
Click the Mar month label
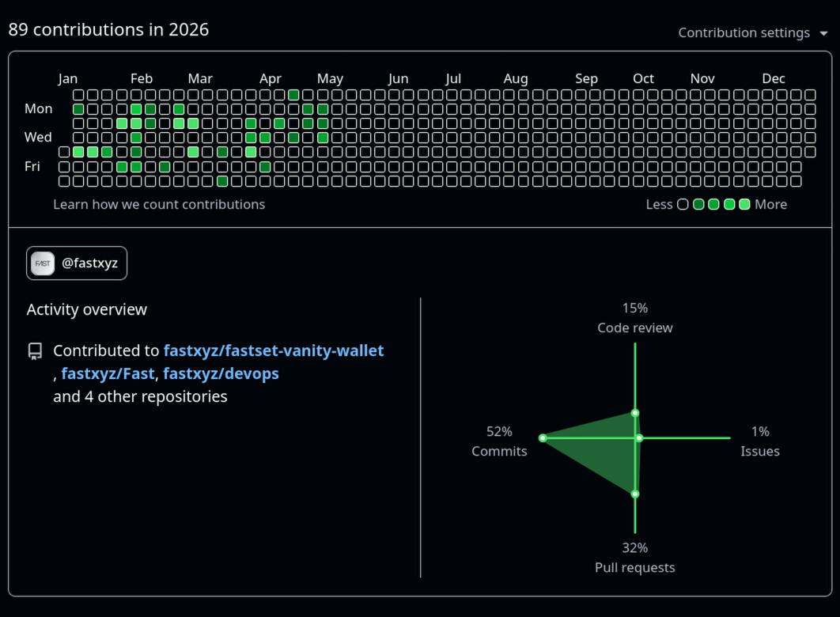[x=200, y=79]
